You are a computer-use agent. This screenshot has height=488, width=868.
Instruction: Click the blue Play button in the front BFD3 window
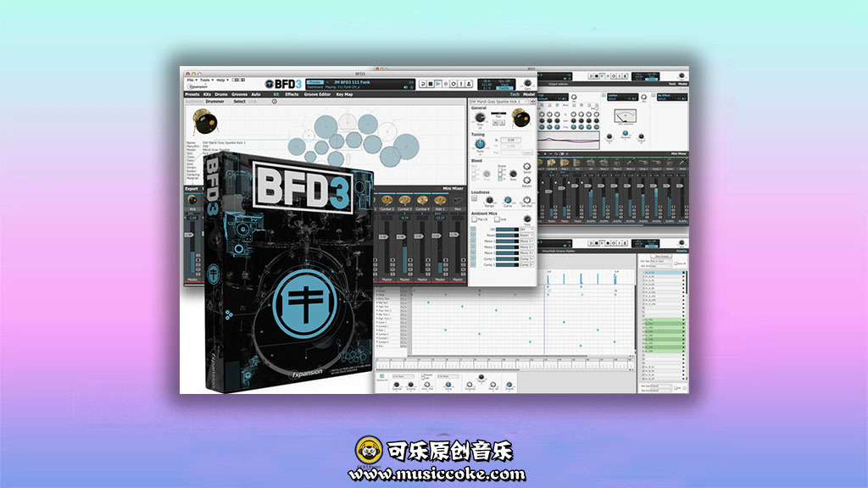438,84
